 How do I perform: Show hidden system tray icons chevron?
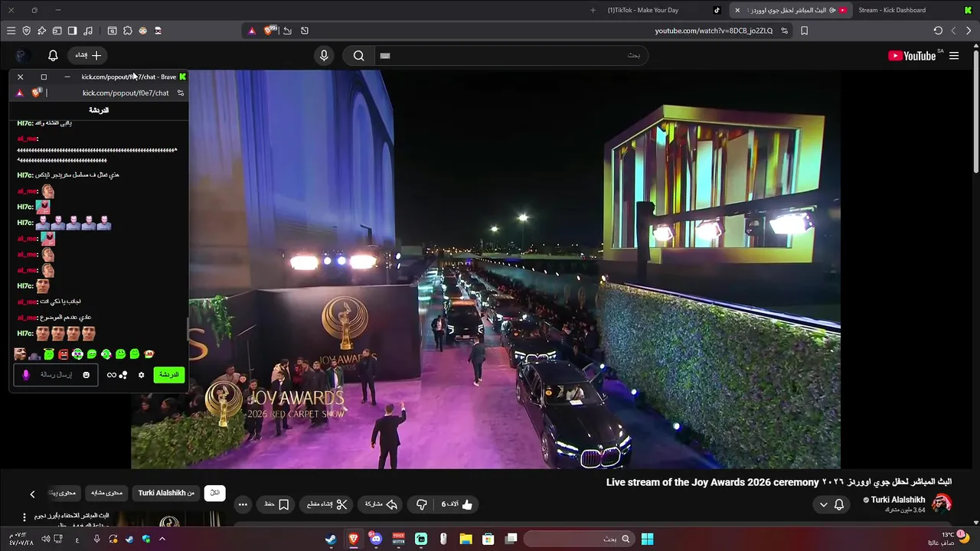[162, 539]
